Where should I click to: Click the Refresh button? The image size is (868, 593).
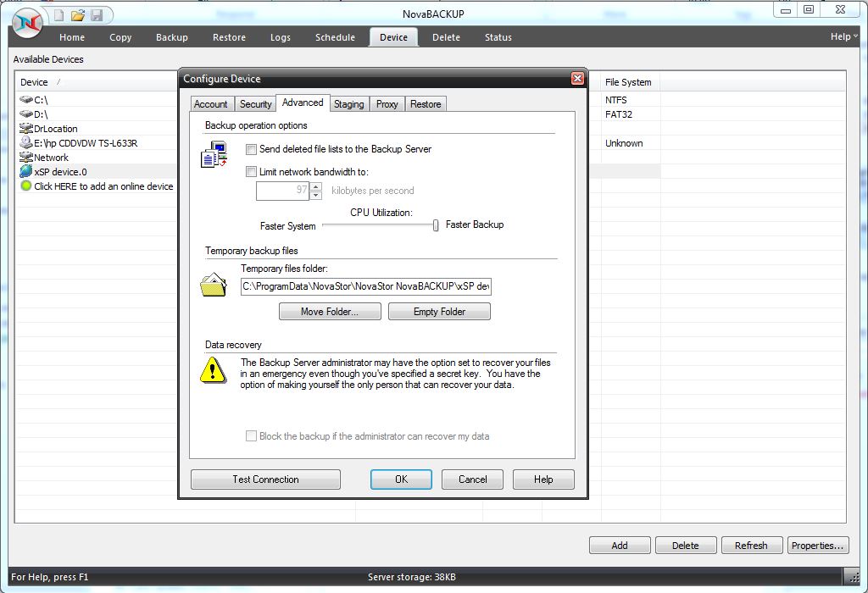tap(751, 546)
